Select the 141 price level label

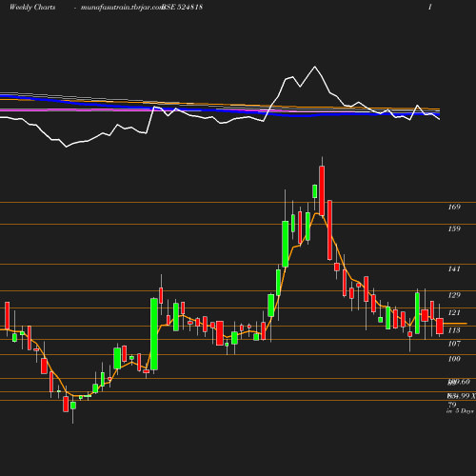pos(454,268)
